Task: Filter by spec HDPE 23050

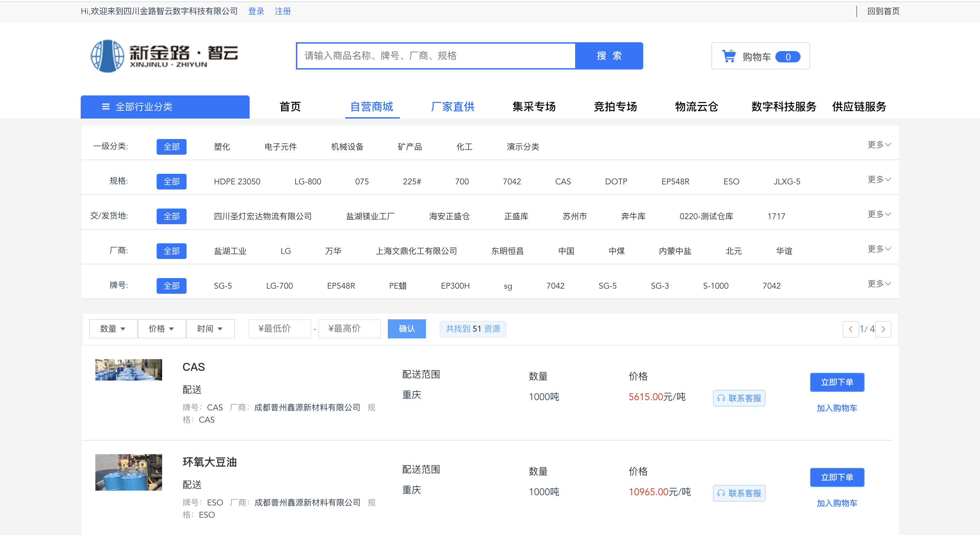Action: pos(237,182)
